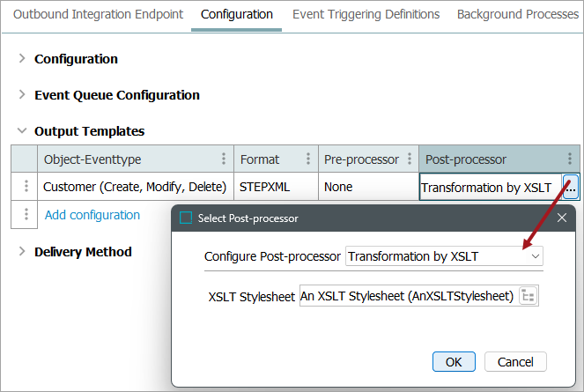Click the Customer row handle dots

[26, 187]
